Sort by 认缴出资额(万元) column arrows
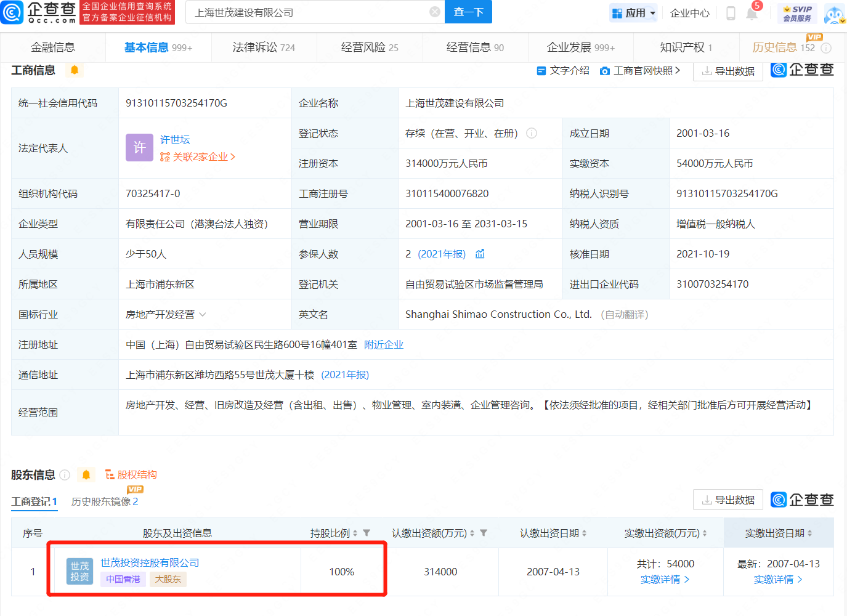847x616 pixels. pyautogui.click(x=472, y=533)
